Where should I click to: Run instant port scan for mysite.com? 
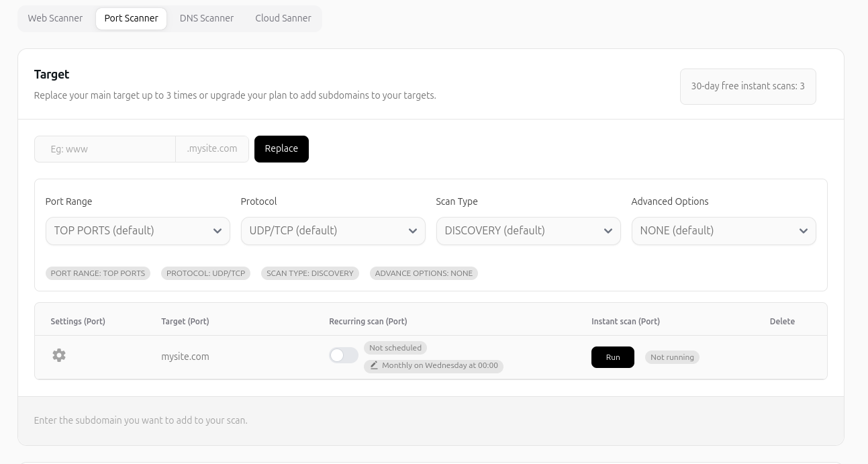coord(612,357)
